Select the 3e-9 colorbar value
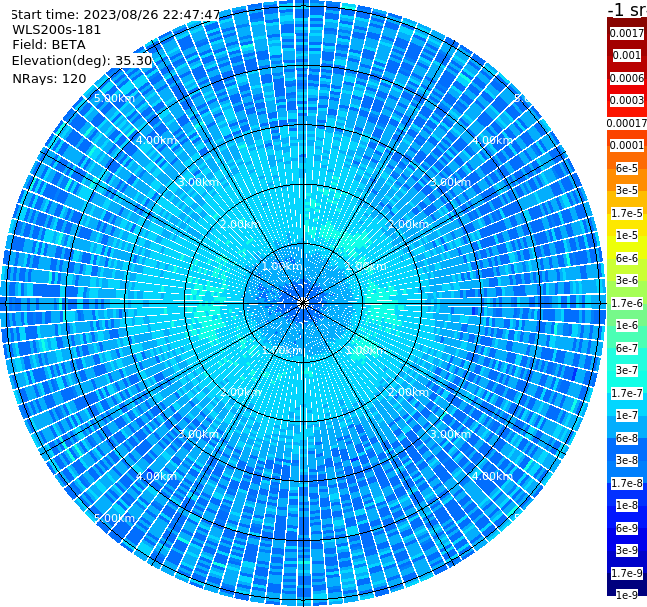The image size is (647, 607). pos(627,550)
